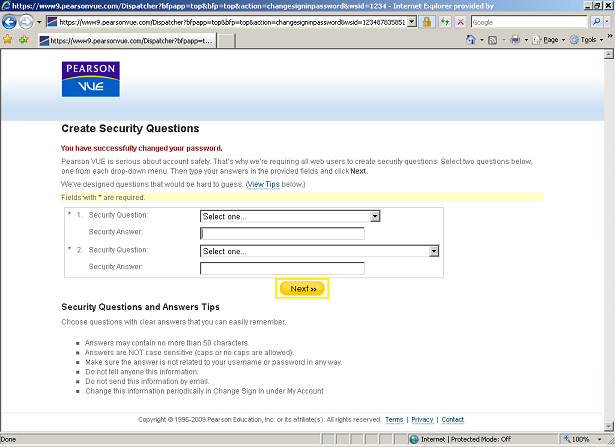Screen dimensions: 615x447
Task: Open the Terms link in footer
Action: point(394,420)
